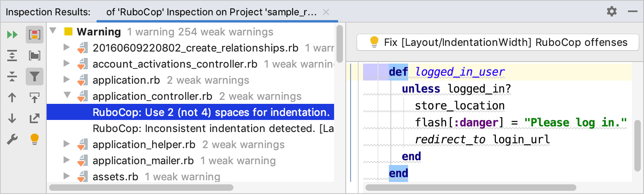The image size is (644, 194).
Task: Go to previous problem with up arrow
Action: point(12,97)
